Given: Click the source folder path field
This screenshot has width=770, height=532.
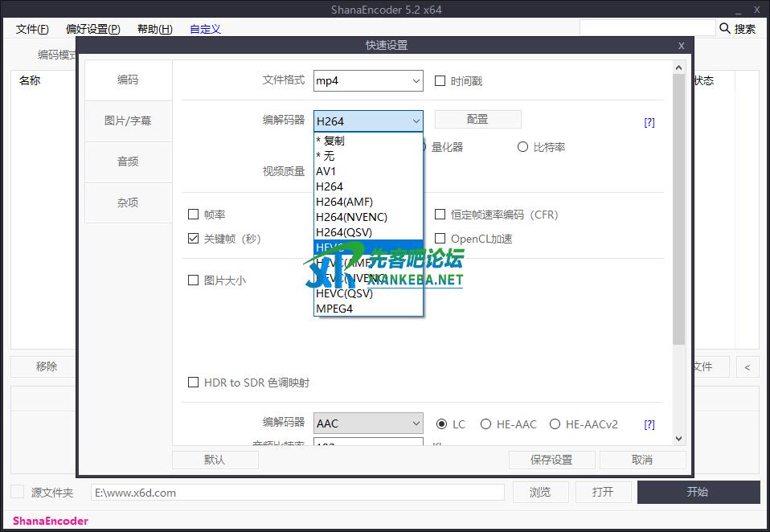Looking at the screenshot, I should [297, 493].
